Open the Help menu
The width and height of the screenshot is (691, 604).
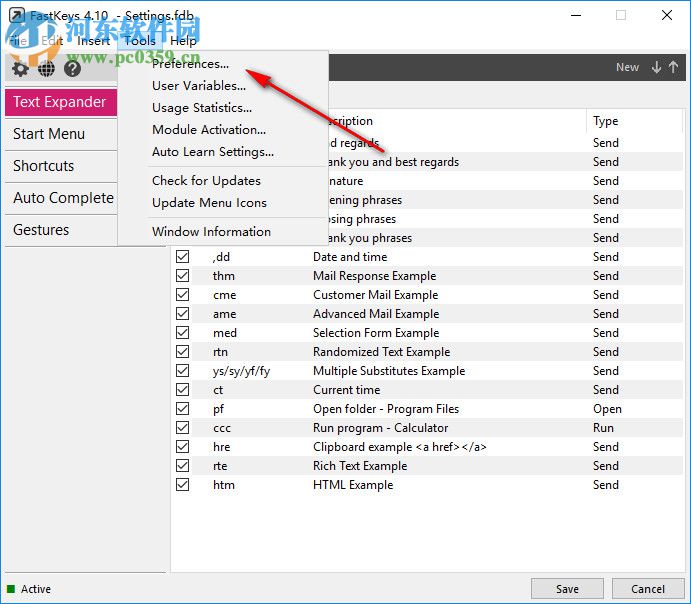pyautogui.click(x=183, y=41)
